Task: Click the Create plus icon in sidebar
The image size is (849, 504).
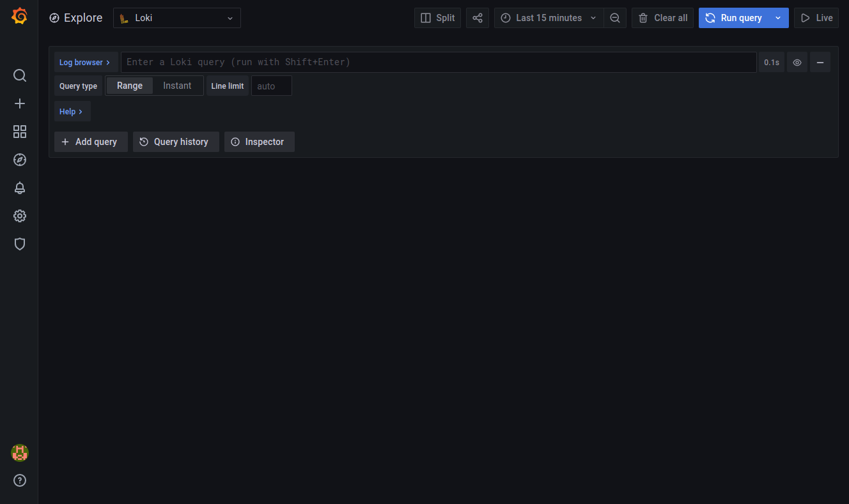Action: (20, 103)
